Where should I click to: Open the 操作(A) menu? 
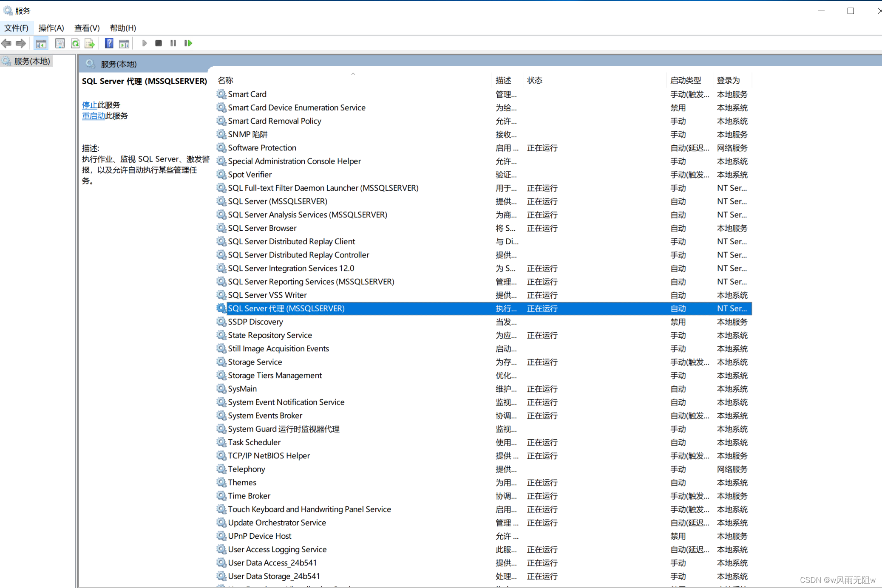(51, 28)
